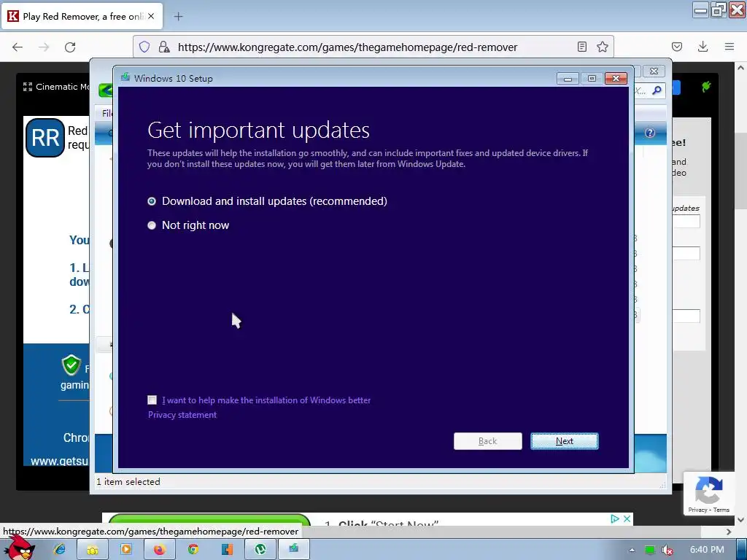Switch to Firefox in the taskbar

click(x=159, y=550)
